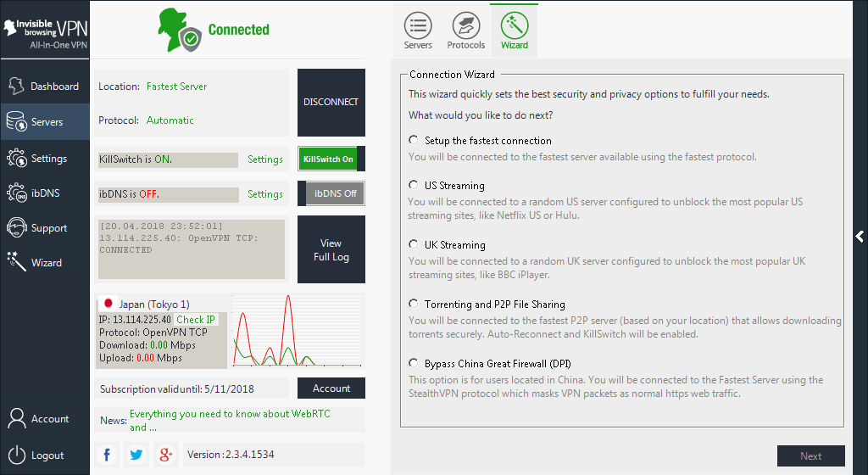Click the Invisible Browsing VPN logo
The width and height of the screenshot is (868, 475).
point(45,33)
